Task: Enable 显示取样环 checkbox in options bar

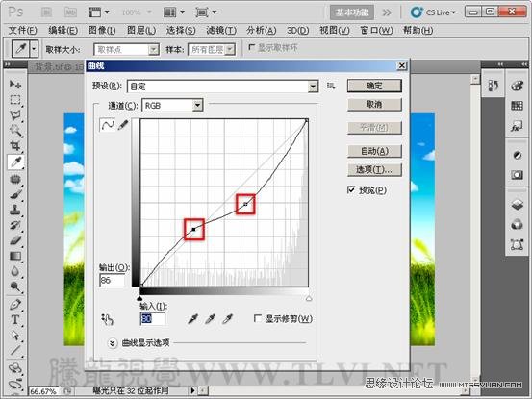Action: tap(251, 47)
